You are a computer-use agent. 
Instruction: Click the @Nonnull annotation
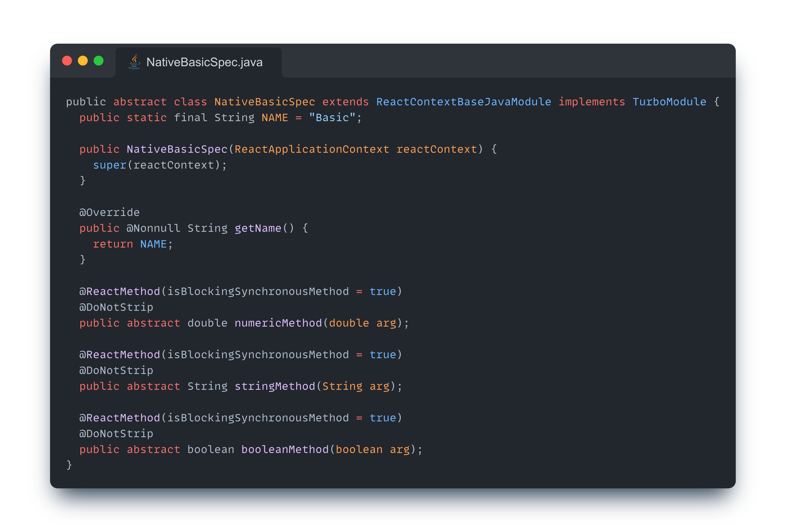coord(153,228)
